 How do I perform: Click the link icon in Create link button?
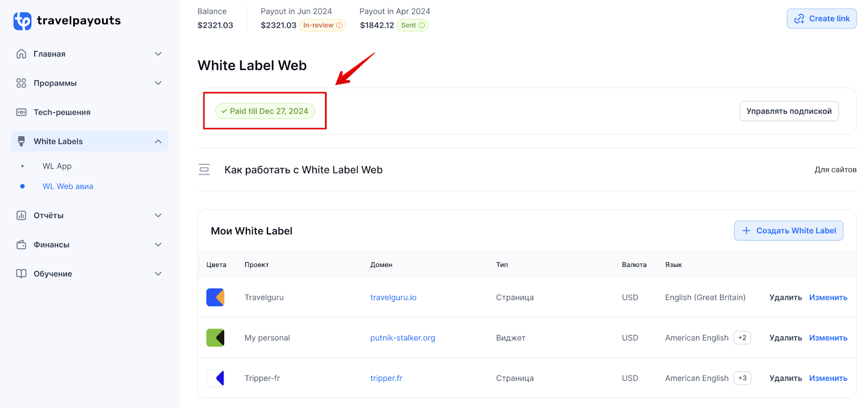click(799, 18)
